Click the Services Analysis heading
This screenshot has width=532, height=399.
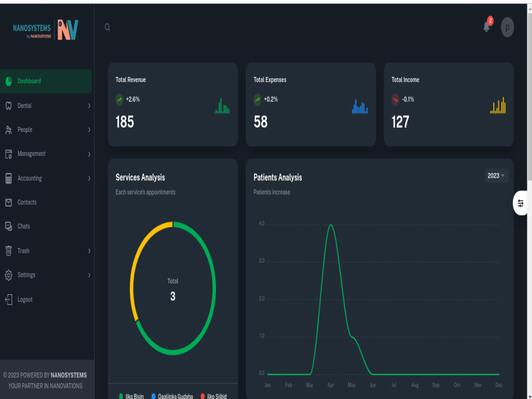140,178
